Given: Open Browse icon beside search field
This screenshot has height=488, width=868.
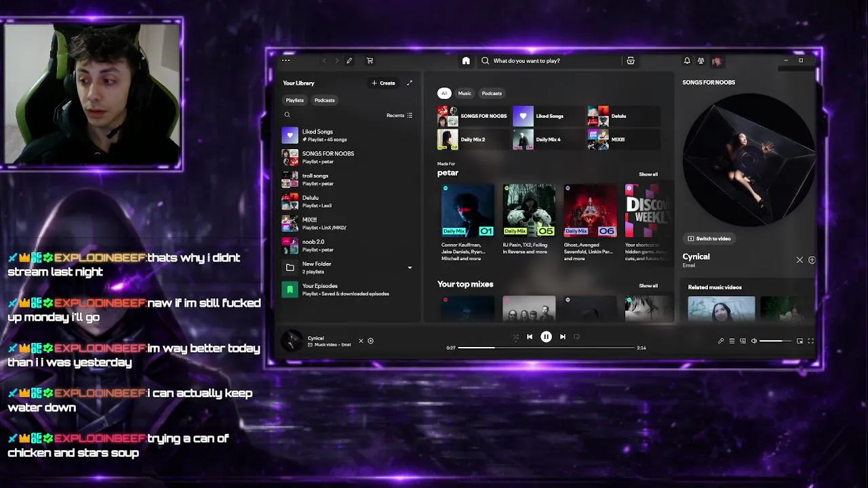Looking at the screenshot, I should click(x=631, y=61).
